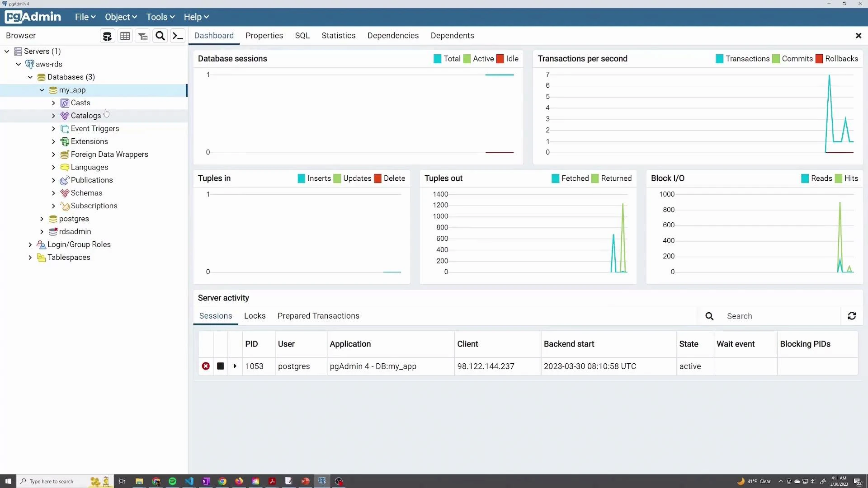Cancel the running query with the stop icon
The height and width of the screenshot is (488, 868).
(x=220, y=366)
